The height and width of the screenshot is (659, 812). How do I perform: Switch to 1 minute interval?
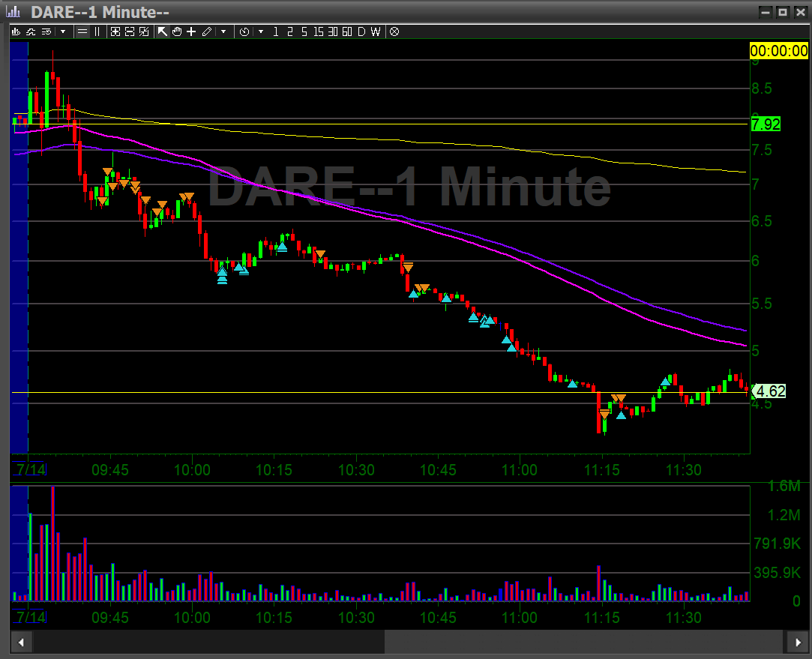275,31
